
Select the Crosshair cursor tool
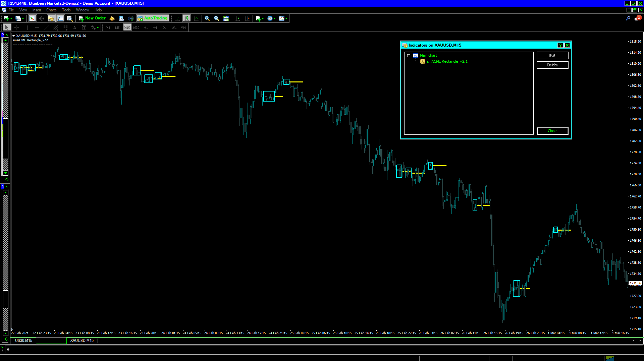tap(16, 27)
